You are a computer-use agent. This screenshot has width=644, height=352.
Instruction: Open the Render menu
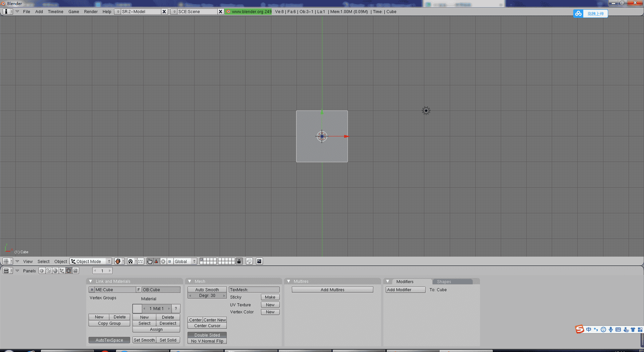tap(91, 11)
